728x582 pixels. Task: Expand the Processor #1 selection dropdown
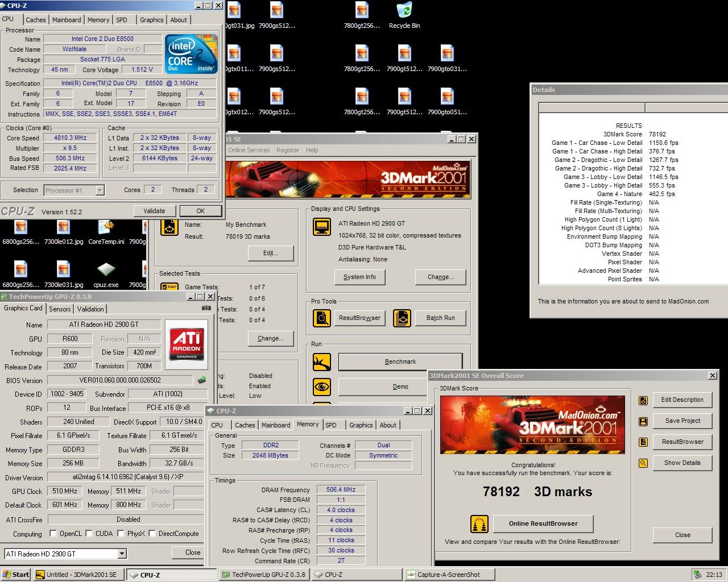100,190
